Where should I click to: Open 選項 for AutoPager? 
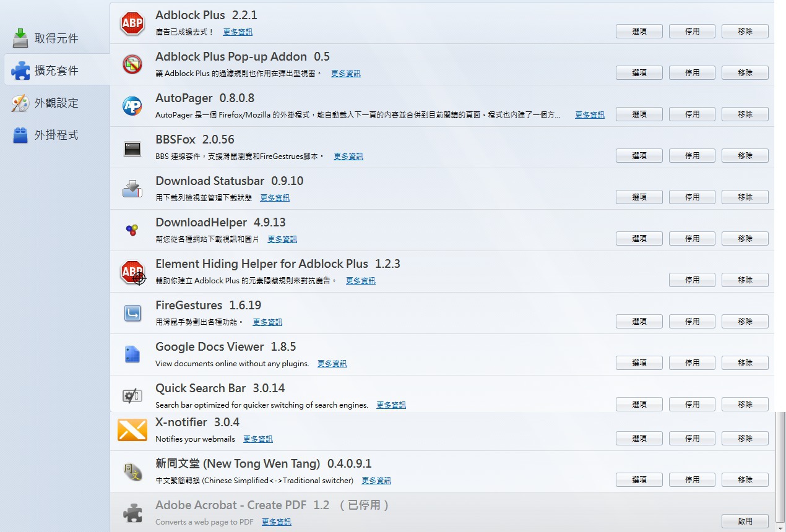pos(639,114)
